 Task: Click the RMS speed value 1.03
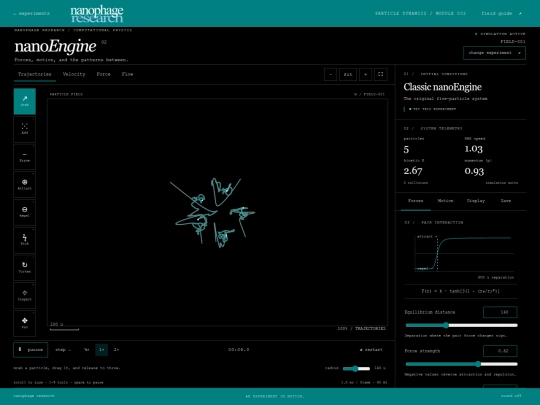tap(474, 149)
